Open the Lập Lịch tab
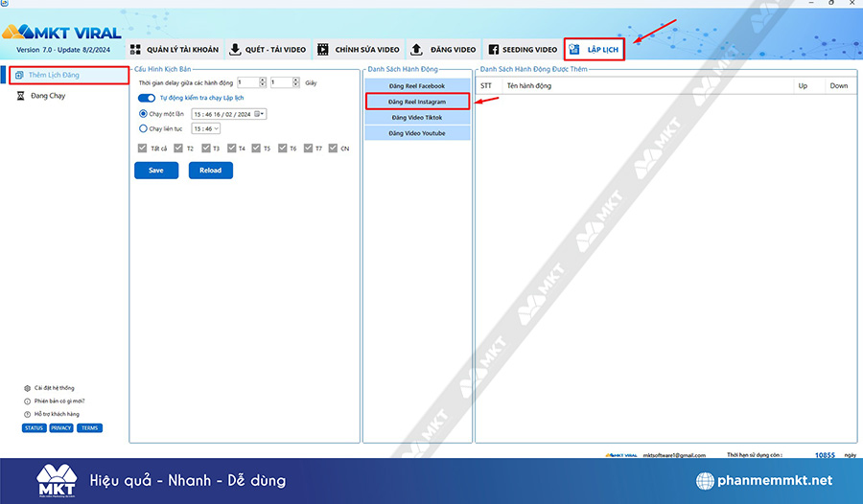This screenshot has width=863, height=504. click(595, 50)
